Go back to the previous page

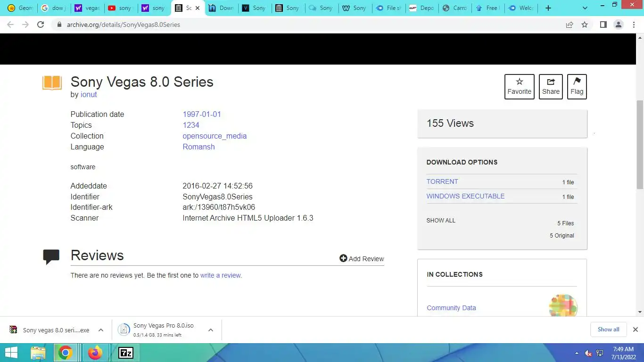(x=10, y=25)
